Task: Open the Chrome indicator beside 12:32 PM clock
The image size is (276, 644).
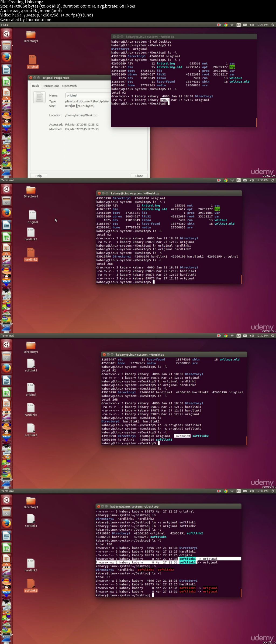Action: [226, 336]
